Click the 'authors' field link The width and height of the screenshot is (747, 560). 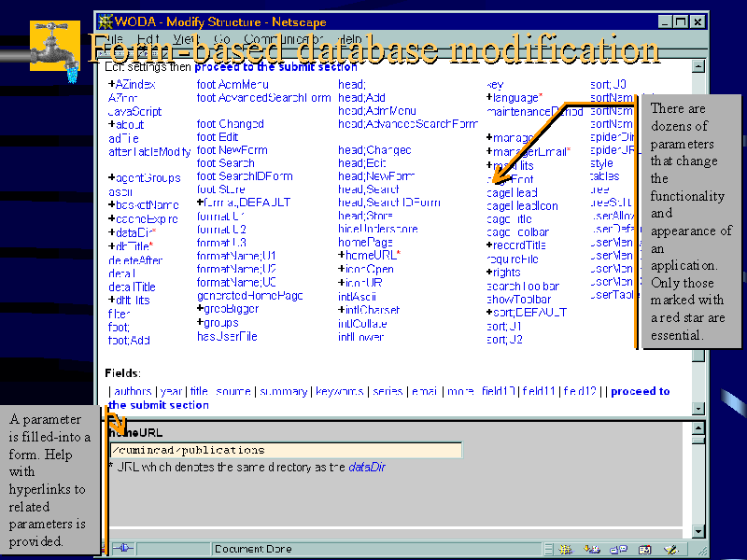point(132,392)
